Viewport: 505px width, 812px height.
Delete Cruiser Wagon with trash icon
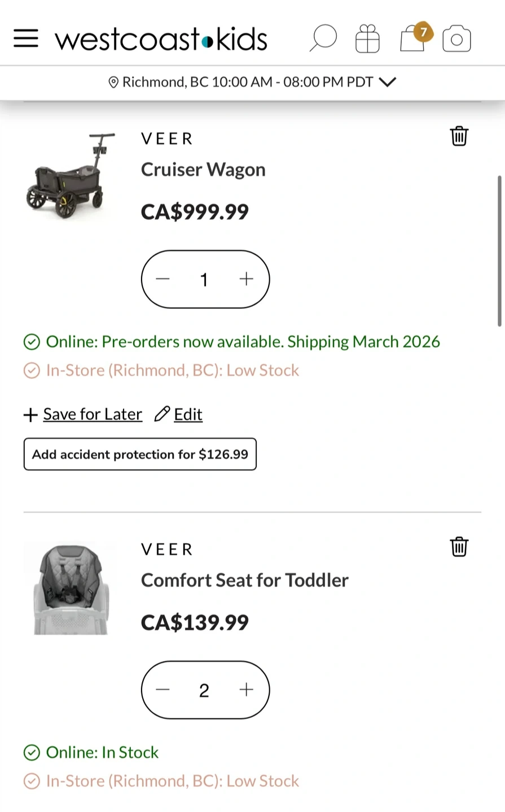point(459,136)
